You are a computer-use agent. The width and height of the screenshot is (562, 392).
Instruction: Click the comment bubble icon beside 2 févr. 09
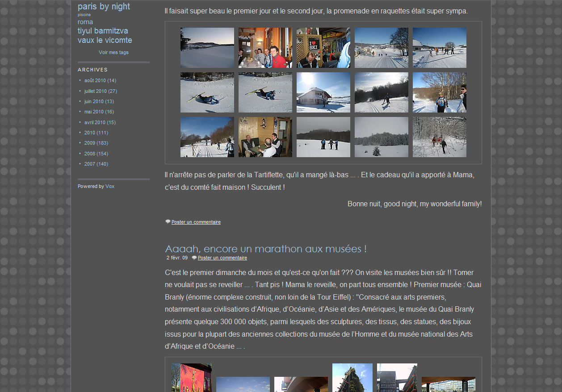(194, 258)
